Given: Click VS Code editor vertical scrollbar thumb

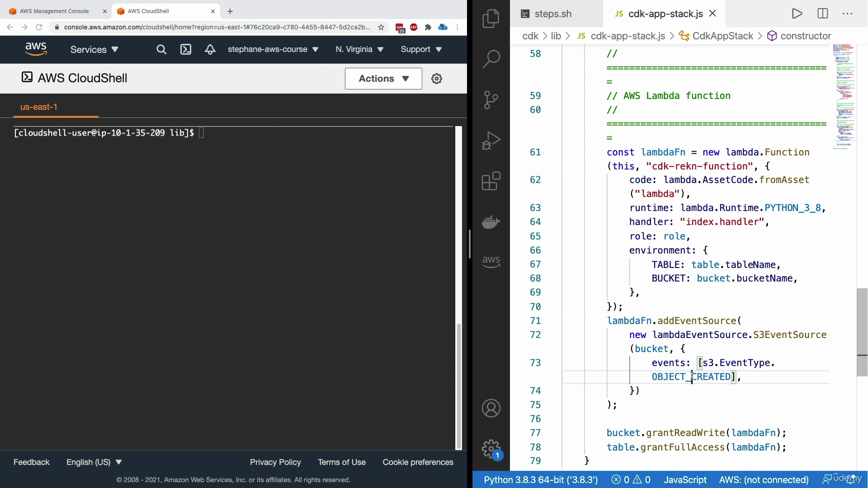Looking at the screenshot, I should coord(862,332).
